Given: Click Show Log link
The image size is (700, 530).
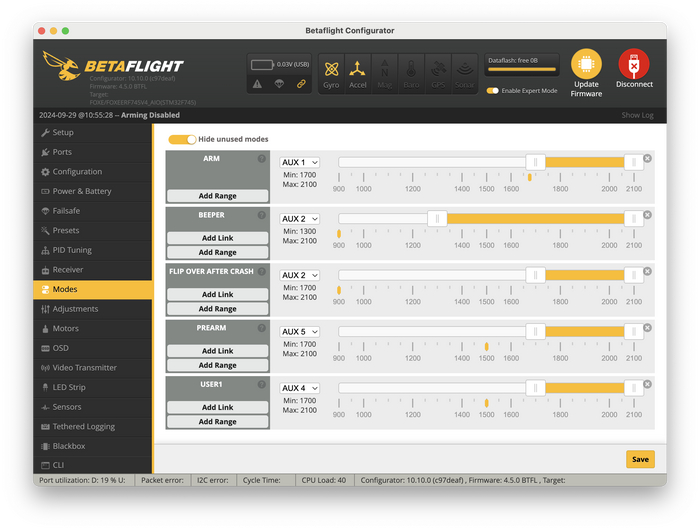Looking at the screenshot, I should point(637,115).
